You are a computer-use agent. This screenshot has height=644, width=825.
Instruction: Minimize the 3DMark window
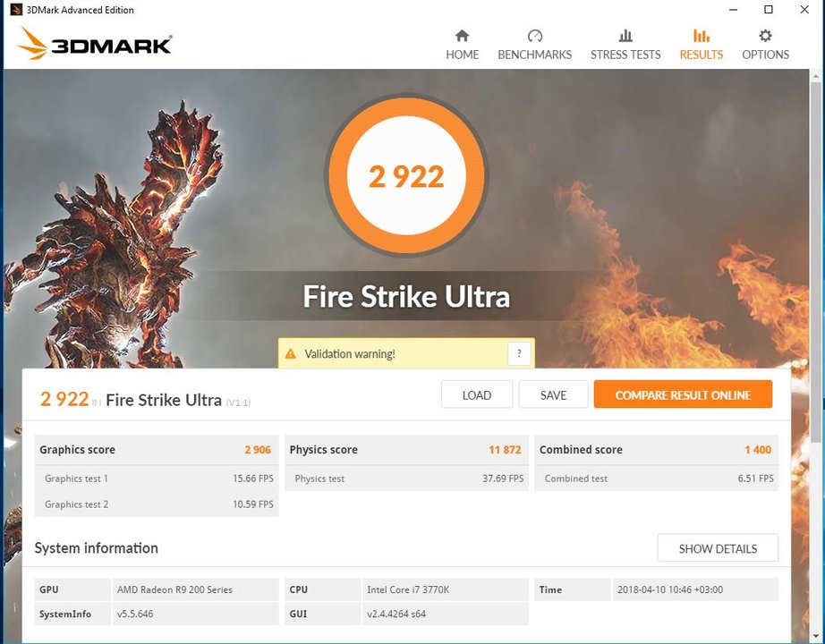point(734,10)
